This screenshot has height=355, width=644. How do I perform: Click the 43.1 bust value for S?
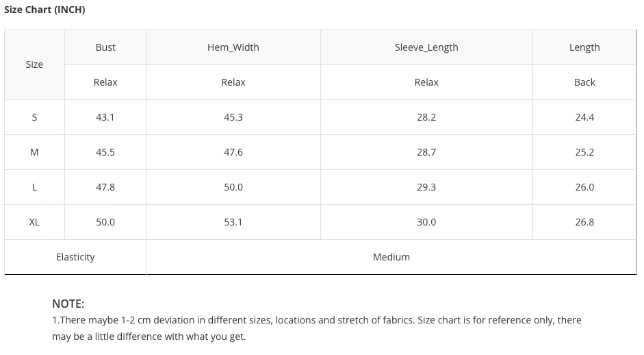coord(105,117)
